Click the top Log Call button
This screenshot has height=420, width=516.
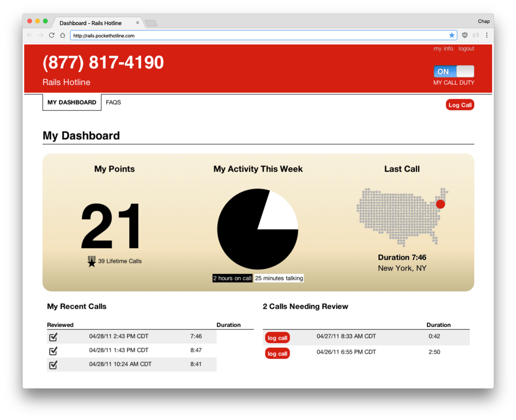(x=460, y=105)
